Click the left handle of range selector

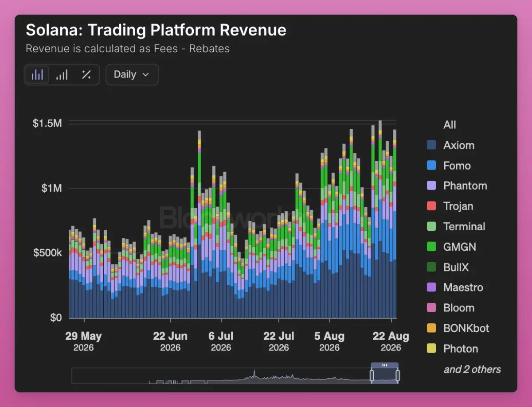(372, 376)
